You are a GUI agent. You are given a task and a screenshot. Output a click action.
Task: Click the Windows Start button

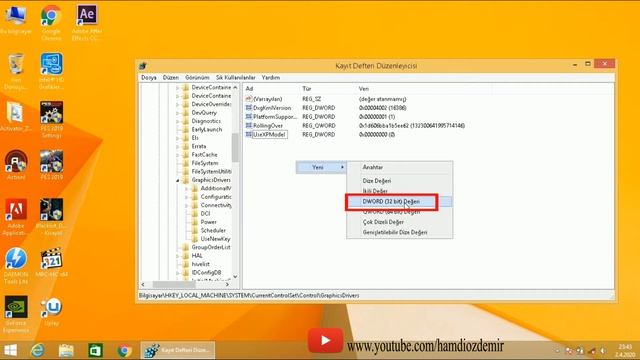click(x=11, y=351)
